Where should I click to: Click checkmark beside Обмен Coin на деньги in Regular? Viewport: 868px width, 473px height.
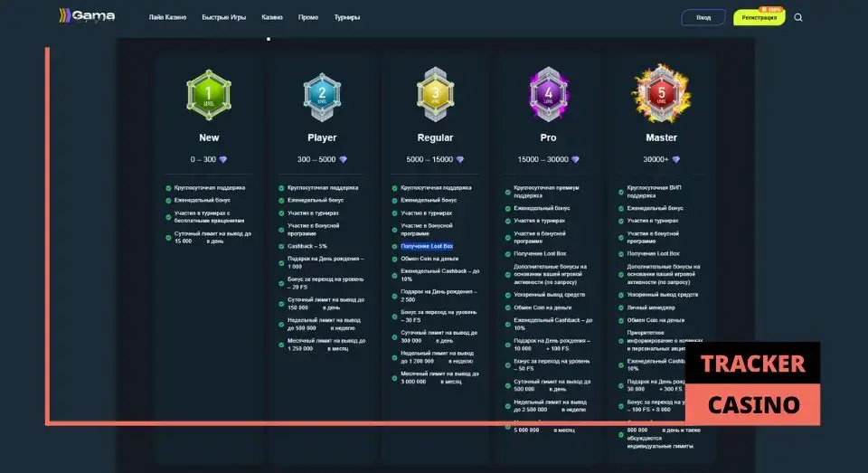click(395, 259)
